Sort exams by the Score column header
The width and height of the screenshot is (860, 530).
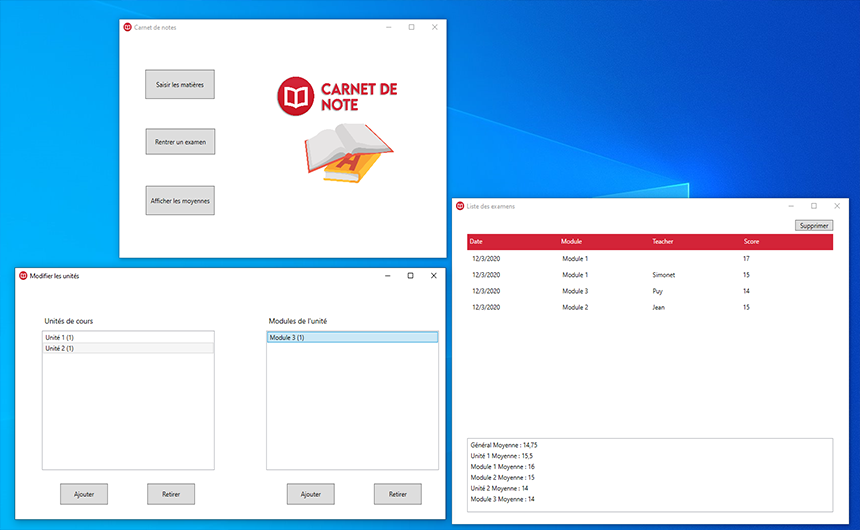point(754,242)
